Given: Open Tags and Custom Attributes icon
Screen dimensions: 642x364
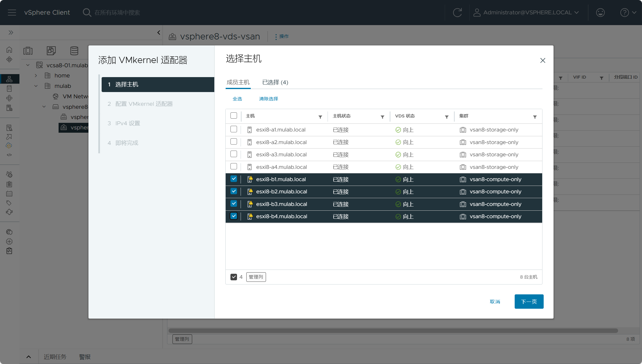Looking at the screenshot, I should (x=9, y=203).
